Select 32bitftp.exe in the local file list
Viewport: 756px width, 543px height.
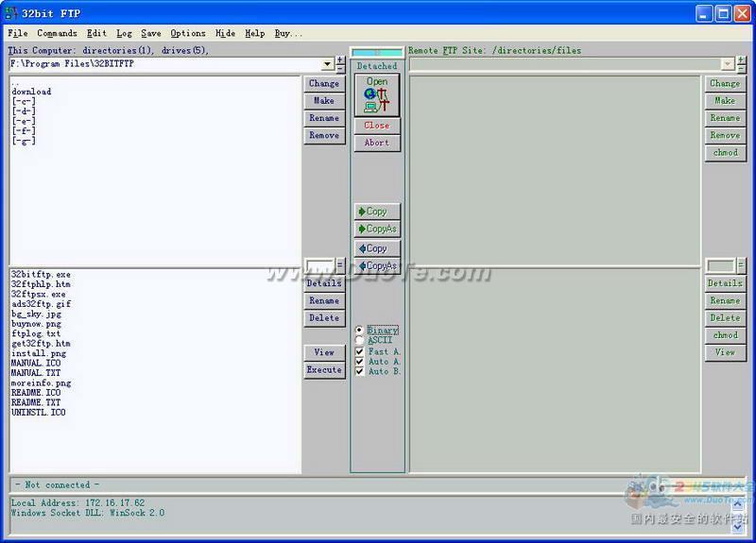pos(41,274)
